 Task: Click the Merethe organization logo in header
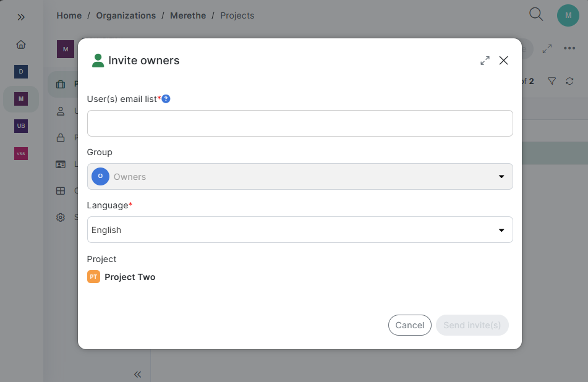(66, 49)
